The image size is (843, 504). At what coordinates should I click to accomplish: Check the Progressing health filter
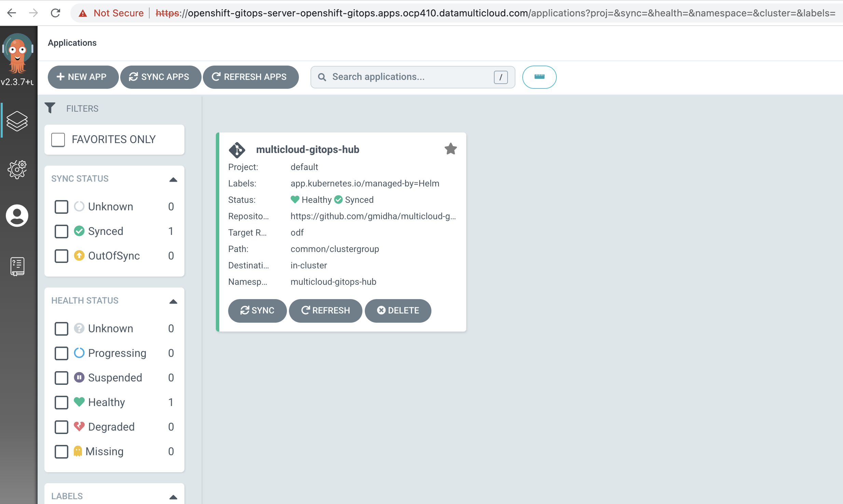pyautogui.click(x=61, y=353)
